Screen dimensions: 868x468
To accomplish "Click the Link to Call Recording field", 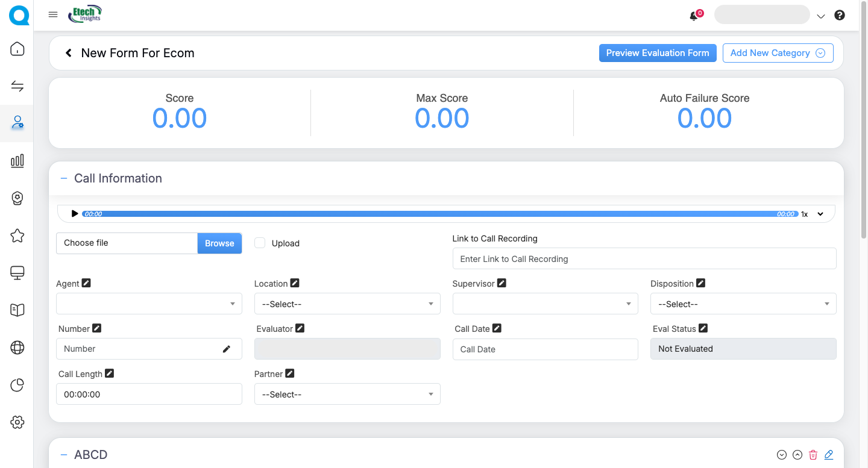I will 644,259.
